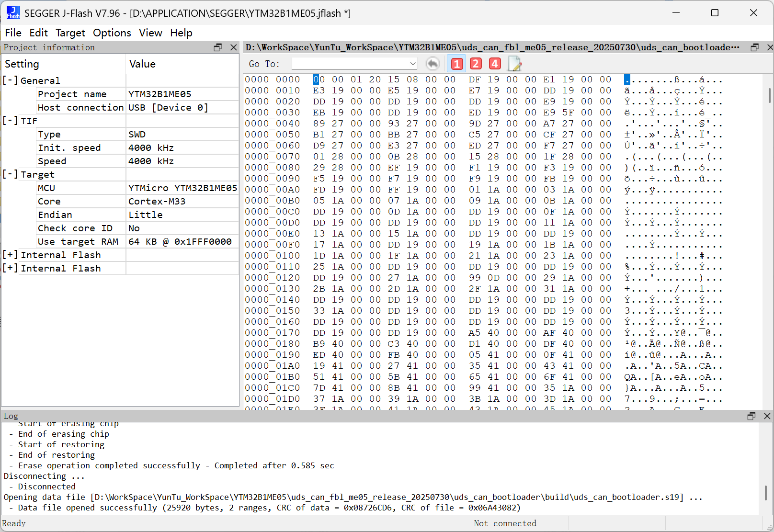
Task: Click hex address row 0000_0010
Action: pos(273,91)
